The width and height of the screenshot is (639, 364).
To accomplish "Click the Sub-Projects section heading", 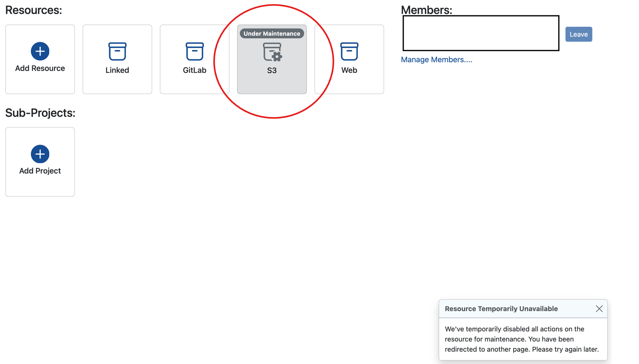I will click(x=40, y=113).
